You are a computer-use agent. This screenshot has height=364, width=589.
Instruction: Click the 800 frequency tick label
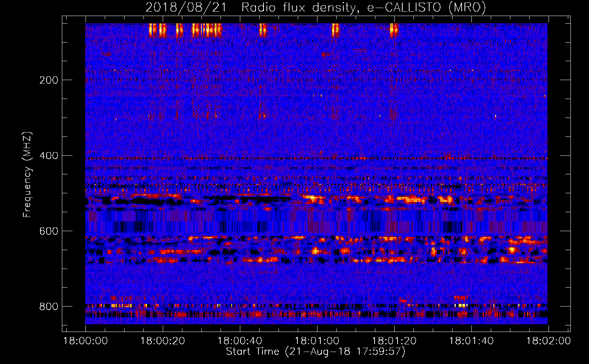tap(49, 306)
